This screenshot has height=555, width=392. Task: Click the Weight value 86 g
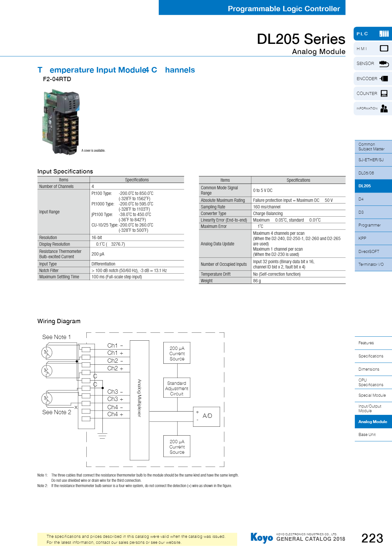tap(257, 281)
